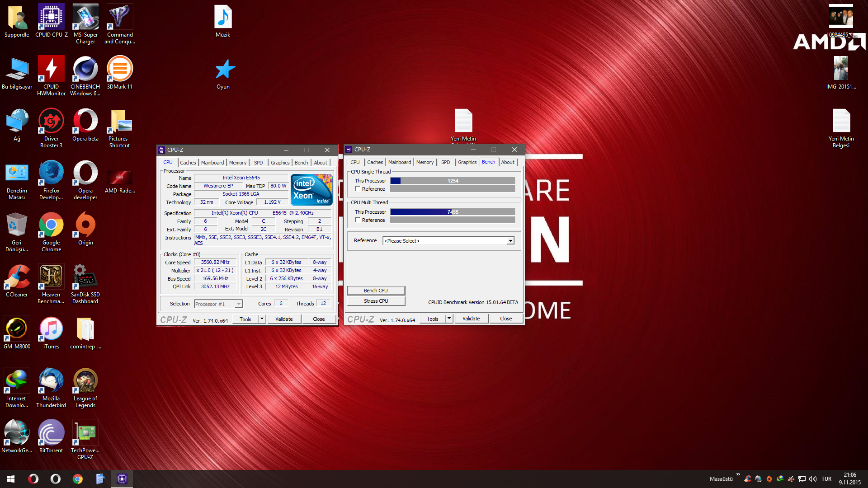The image size is (868, 488).
Task: Open Opera beta desktop icon
Action: coord(85,125)
